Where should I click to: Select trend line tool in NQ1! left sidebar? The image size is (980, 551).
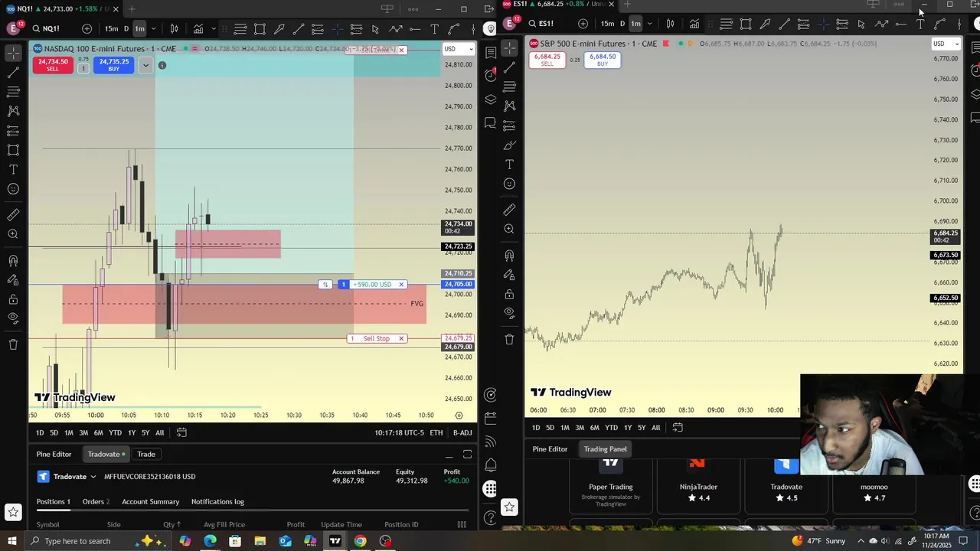pyautogui.click(x=13, y=73)
